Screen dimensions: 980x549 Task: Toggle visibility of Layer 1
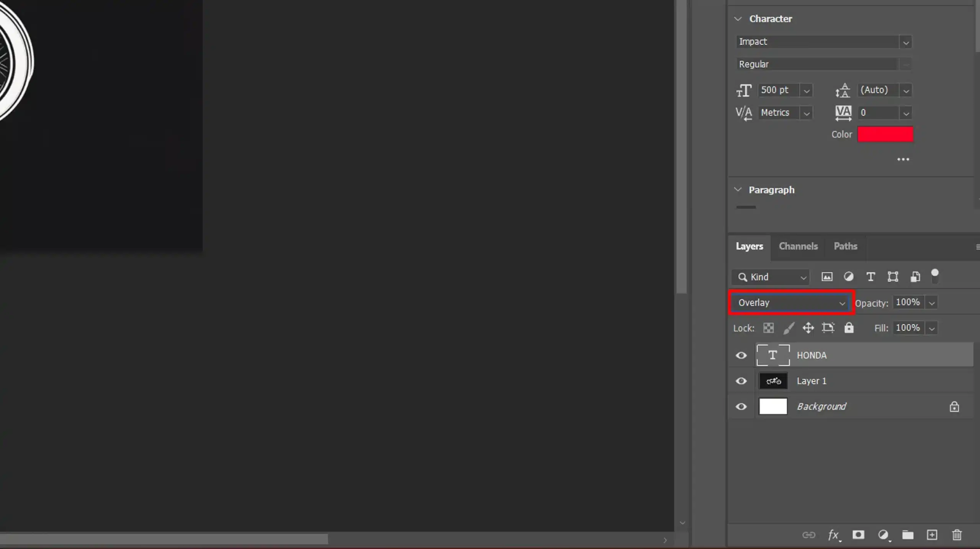point(741,381)
